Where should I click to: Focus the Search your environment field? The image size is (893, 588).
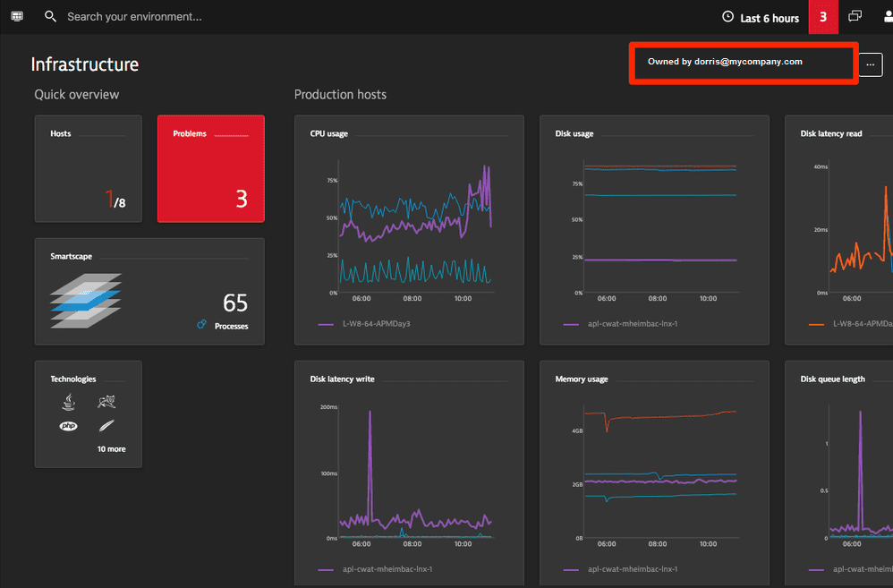(134, 16)
